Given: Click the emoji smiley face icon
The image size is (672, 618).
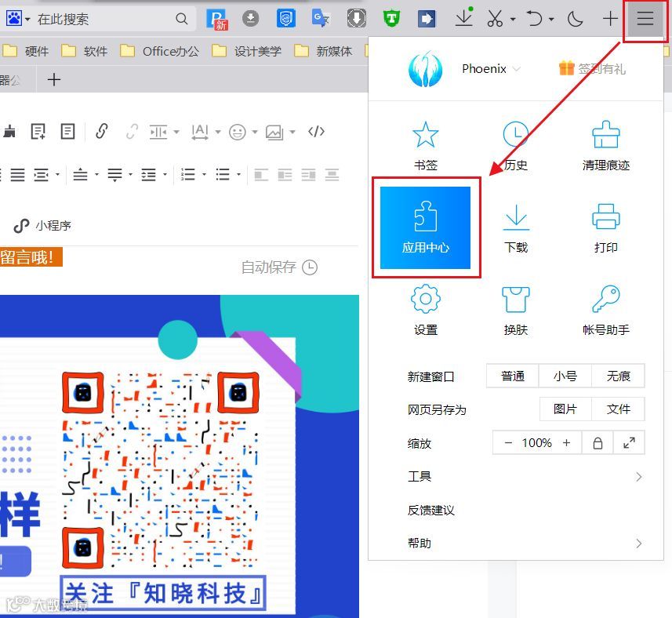Looking at the screenshot, I should click(x=237, y=132).
